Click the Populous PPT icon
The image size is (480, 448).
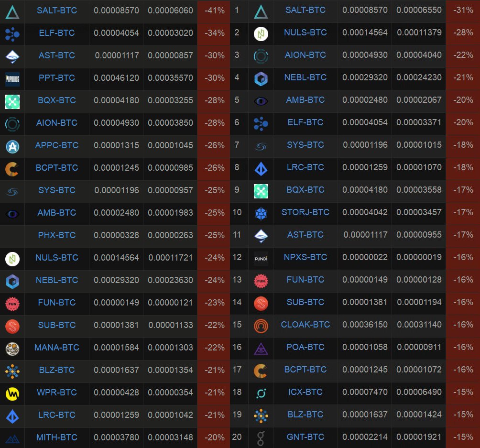[x=12, y=79]
